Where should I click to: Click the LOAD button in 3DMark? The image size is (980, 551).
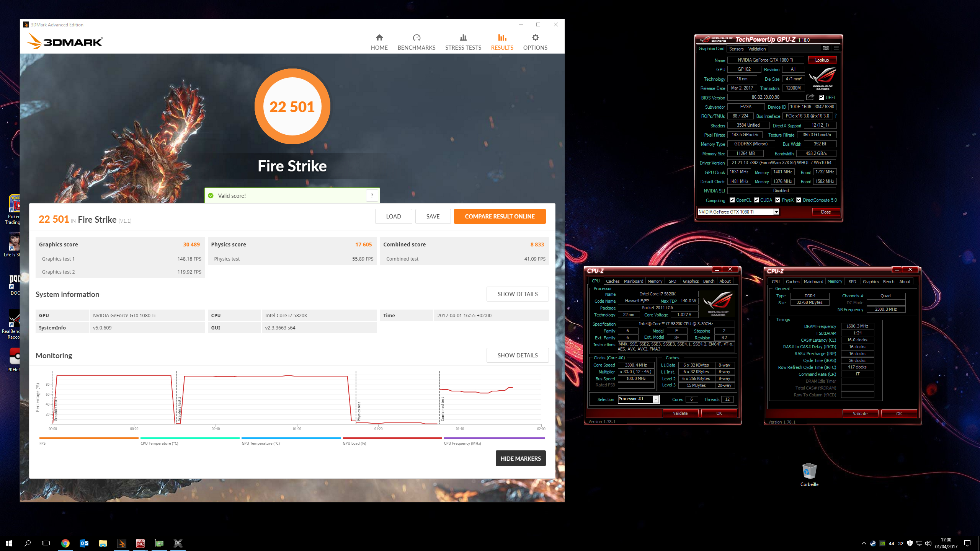coord(394,216)
